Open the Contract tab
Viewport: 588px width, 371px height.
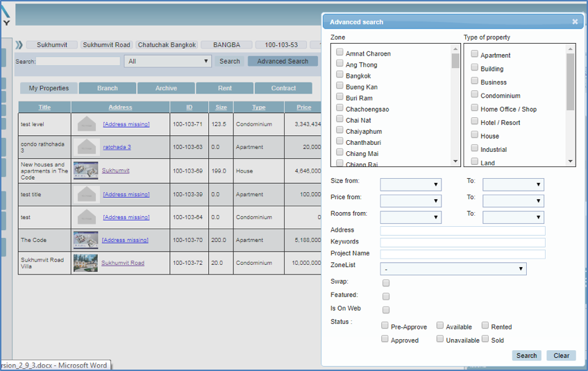click(283, 88)
